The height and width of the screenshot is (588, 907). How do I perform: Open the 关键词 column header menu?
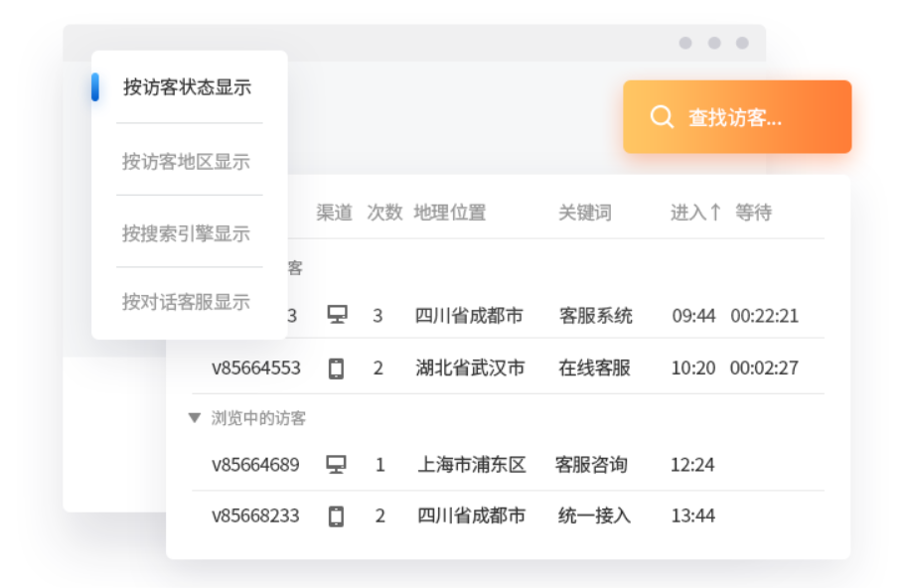[588, 212]
